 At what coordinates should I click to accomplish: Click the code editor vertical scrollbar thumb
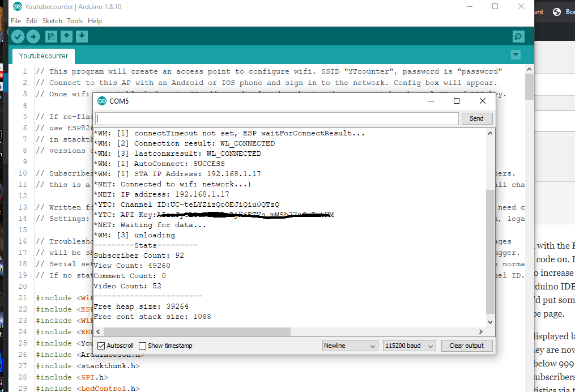point(529,87)
